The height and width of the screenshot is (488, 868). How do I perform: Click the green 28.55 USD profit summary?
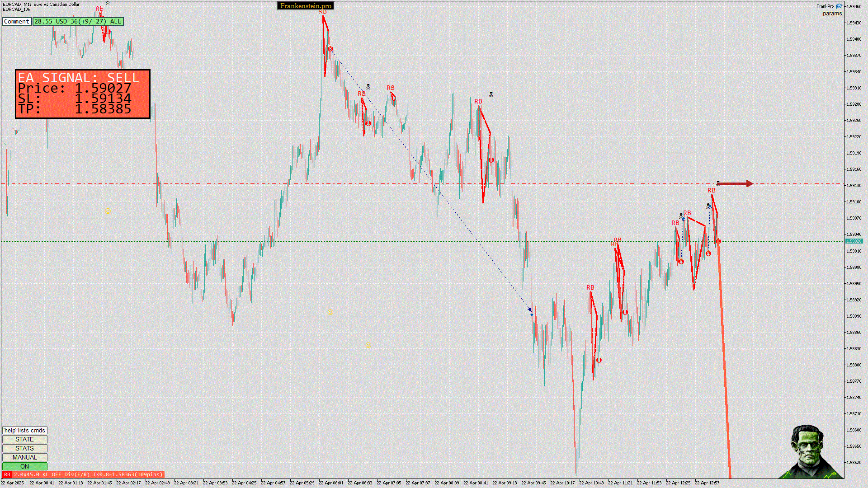(x=78, y=21)
